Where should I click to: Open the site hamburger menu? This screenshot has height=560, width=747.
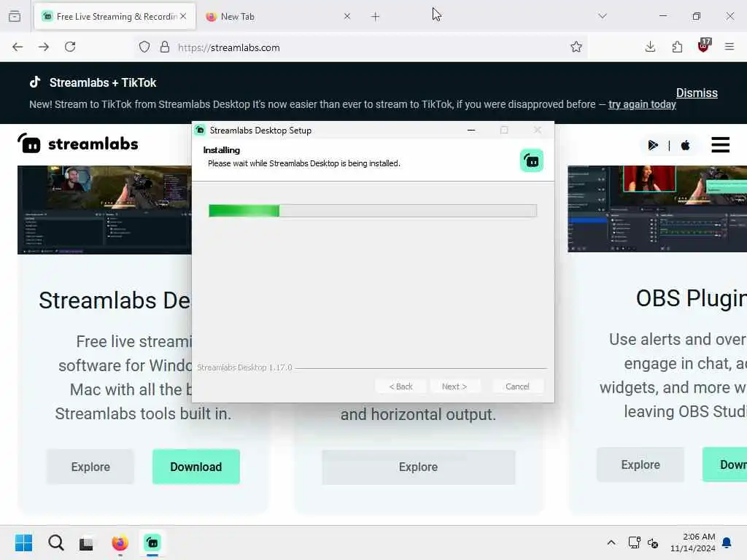[x=720, y=145]
